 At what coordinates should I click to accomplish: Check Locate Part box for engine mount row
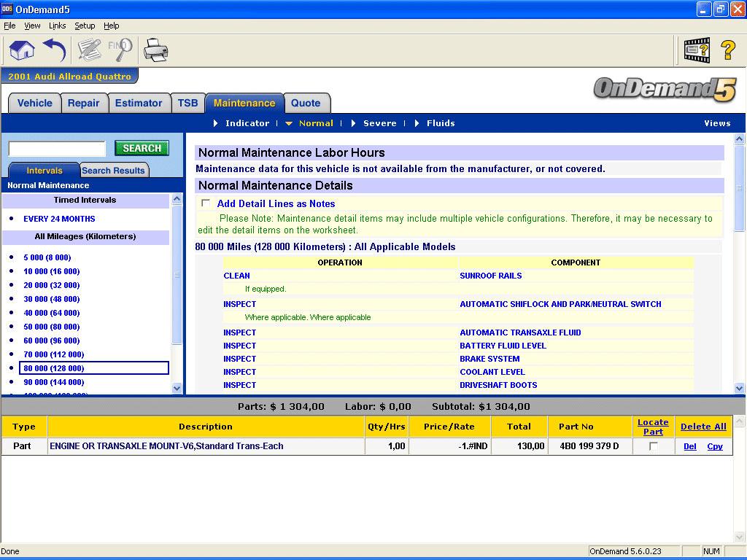click(x=653, y=446)
